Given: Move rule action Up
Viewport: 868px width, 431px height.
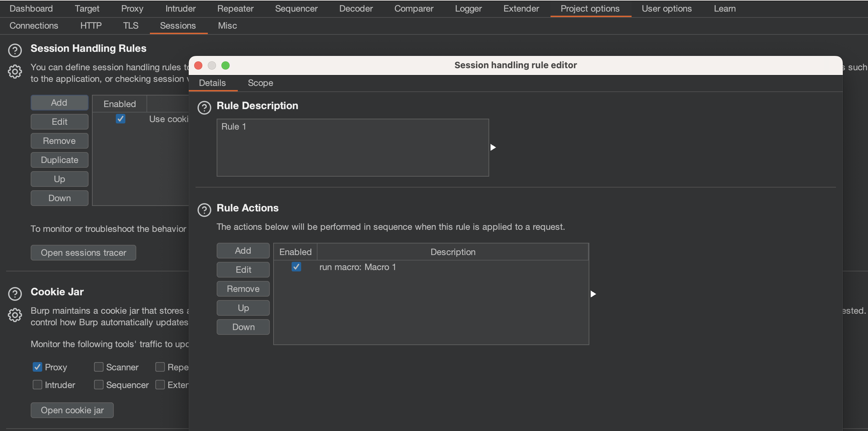Looking at the screenshot, I should pos(243,308).
